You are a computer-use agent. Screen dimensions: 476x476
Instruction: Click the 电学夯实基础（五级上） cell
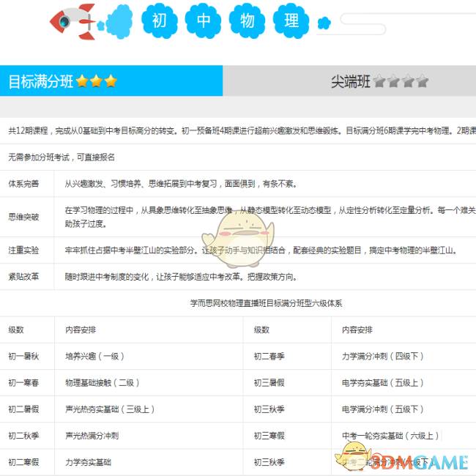[x=382, y=382]
